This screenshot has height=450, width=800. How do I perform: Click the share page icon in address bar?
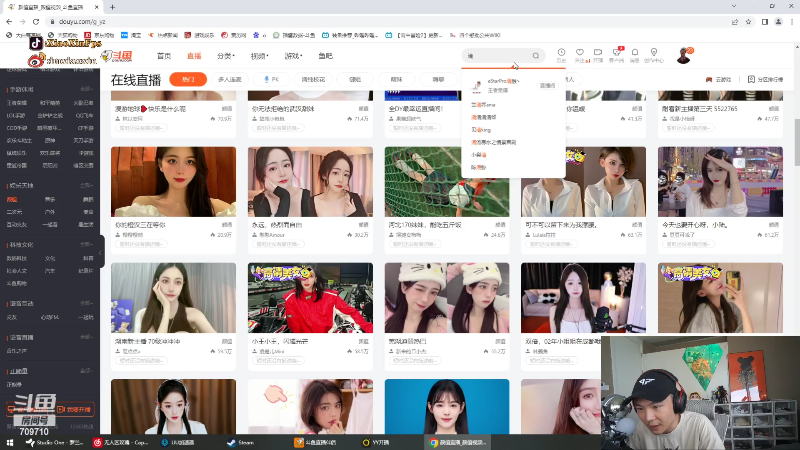735,21
